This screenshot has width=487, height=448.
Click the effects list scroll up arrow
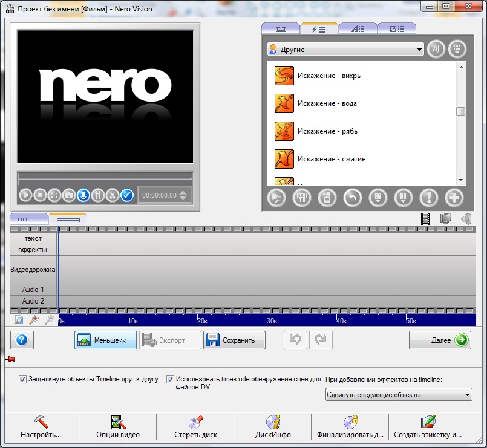coord(461,67)
